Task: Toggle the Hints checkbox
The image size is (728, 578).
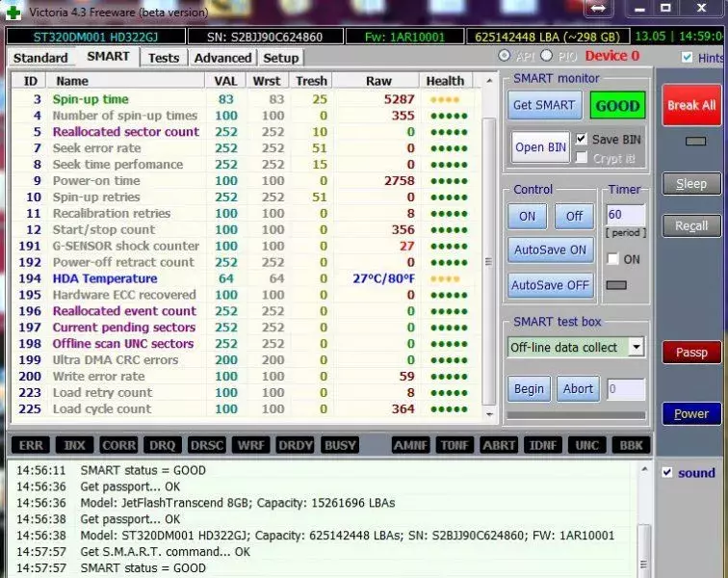Action: coord(687,57)
